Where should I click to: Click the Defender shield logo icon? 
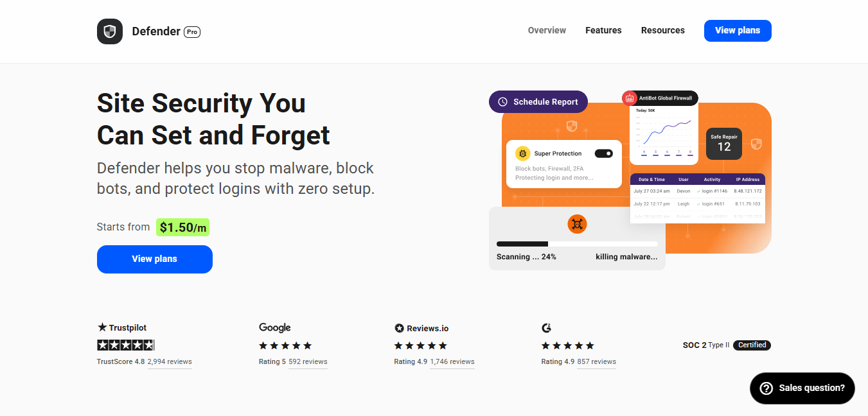pos(110,31)
